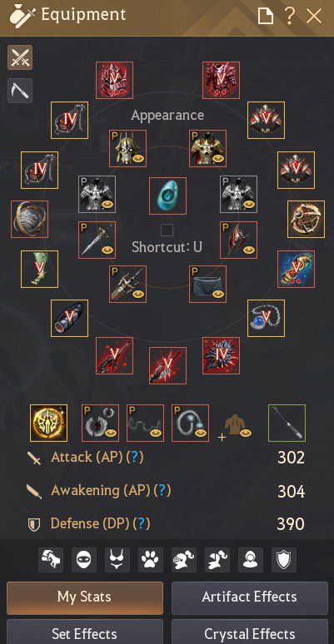Click the document note icon in header
The height and width of the screenshot is (644, 334).
266,17
